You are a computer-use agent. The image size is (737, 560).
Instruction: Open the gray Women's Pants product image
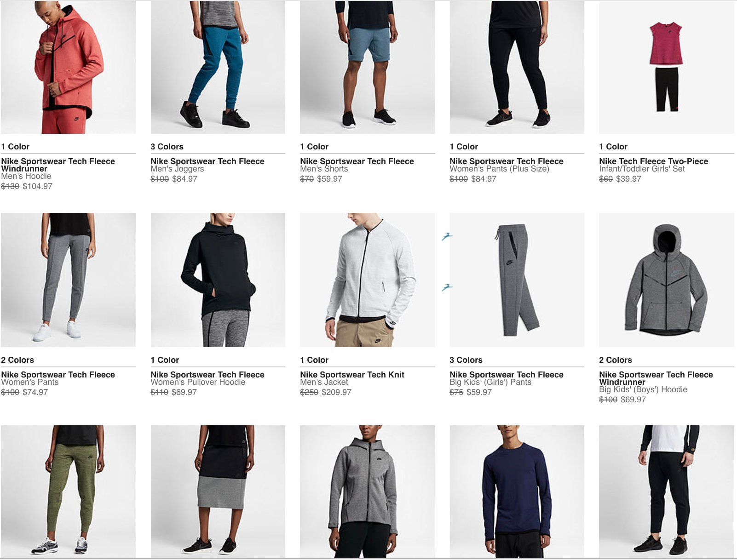pyautogui.click(x=68, y=280)
